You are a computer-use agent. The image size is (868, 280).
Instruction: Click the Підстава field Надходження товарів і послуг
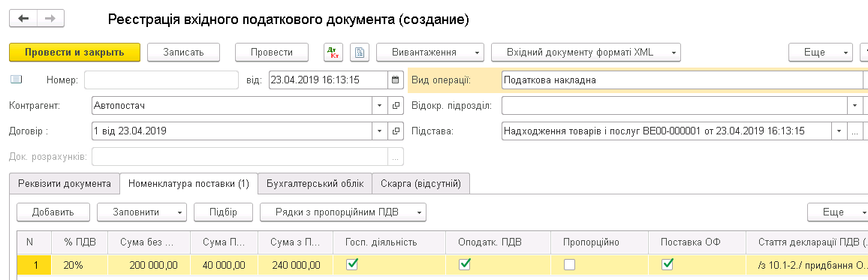pos(667,131)
